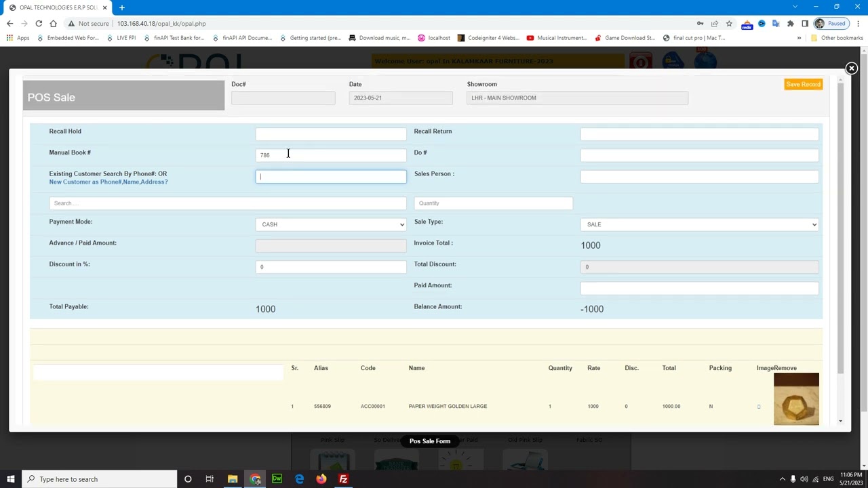The height and width of the screenshot is (488, 868).
Task: Select the PAPER WEIGHT GOLDEN LARGE name cell
Action: [448, 407]
